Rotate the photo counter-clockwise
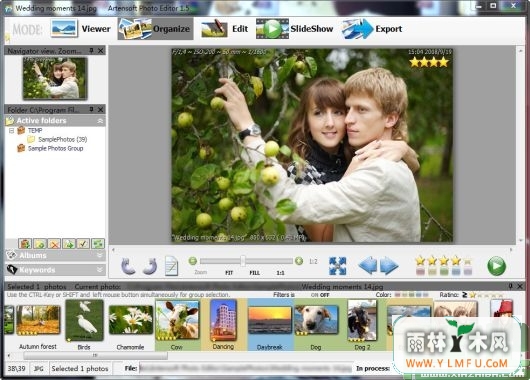This screenshot has width=530, height=380. point(128,266)
